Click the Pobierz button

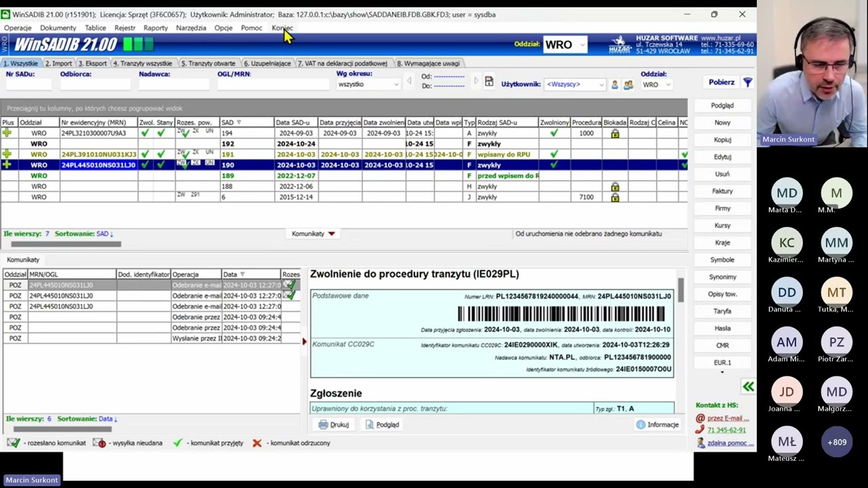pos(722,82)
